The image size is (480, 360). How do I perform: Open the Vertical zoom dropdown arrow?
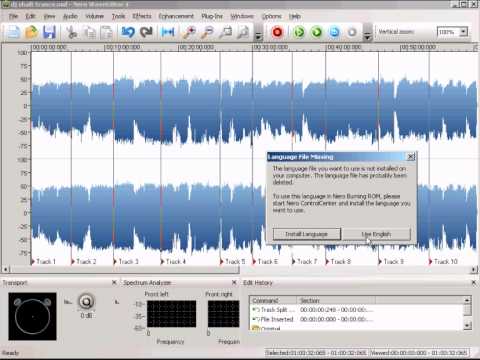(x=463, y=32)
